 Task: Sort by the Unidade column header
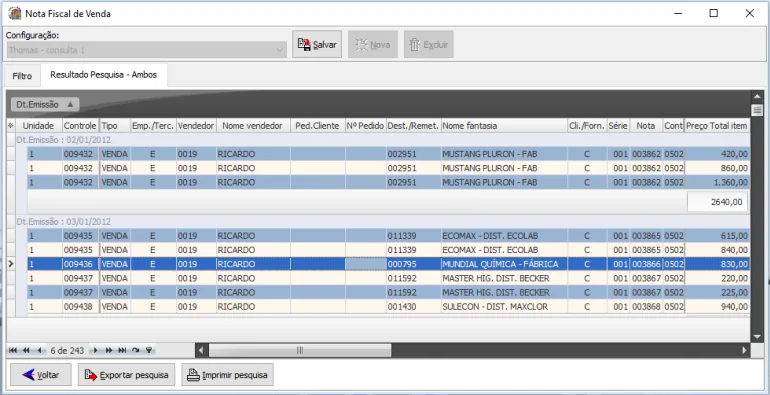(38, 126)
